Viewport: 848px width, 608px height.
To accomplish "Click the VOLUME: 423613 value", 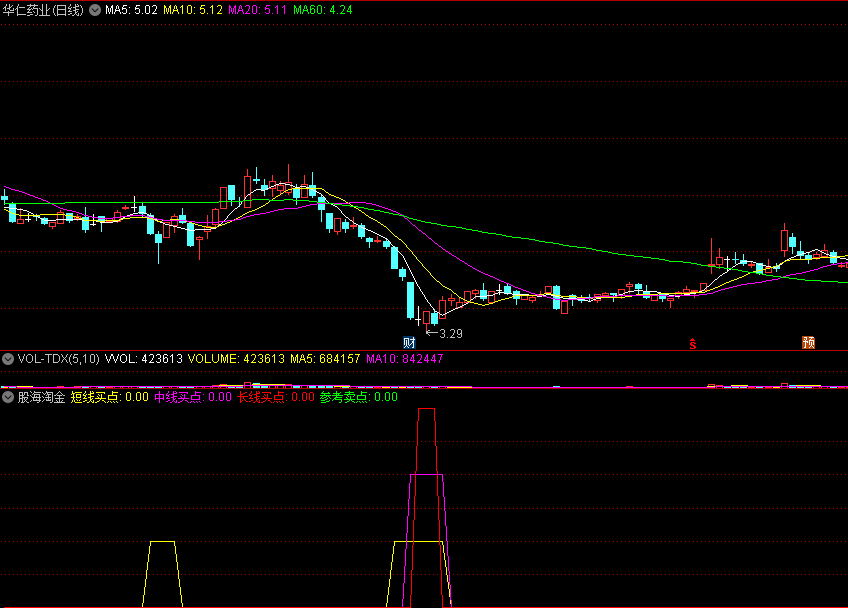I will click(236, 359).
